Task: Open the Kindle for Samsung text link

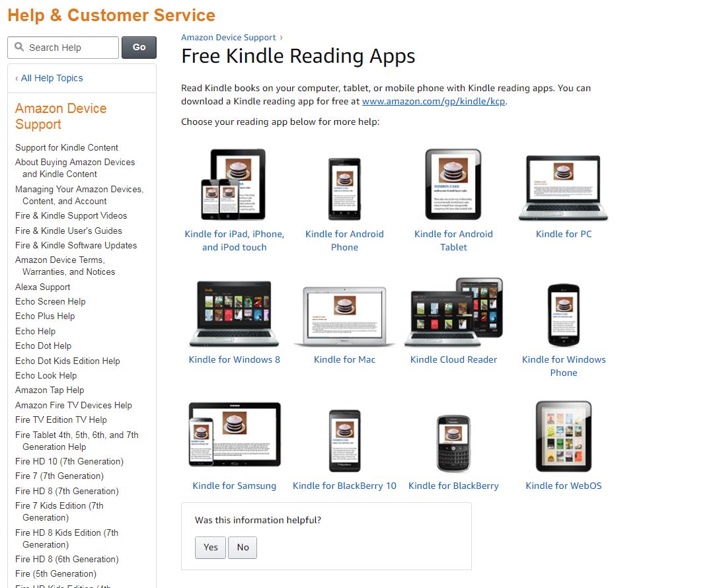Action: 234,486
